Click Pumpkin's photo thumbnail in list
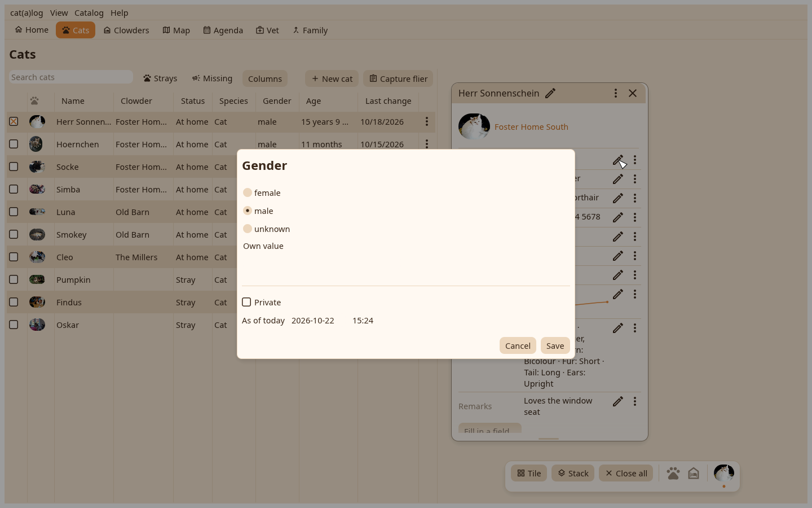The width and height of the screenshot is (812, 508). [x=37, y=279]
